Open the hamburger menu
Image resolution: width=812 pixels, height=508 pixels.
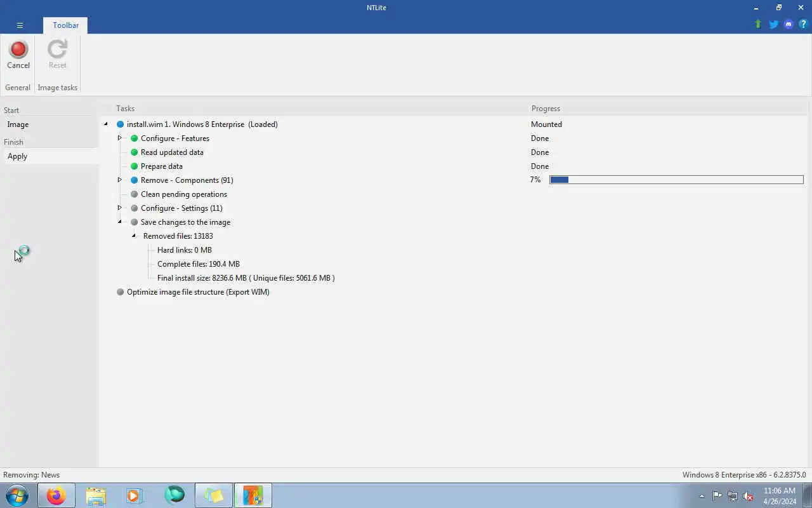pyautogui.click(x=20, y=25)
